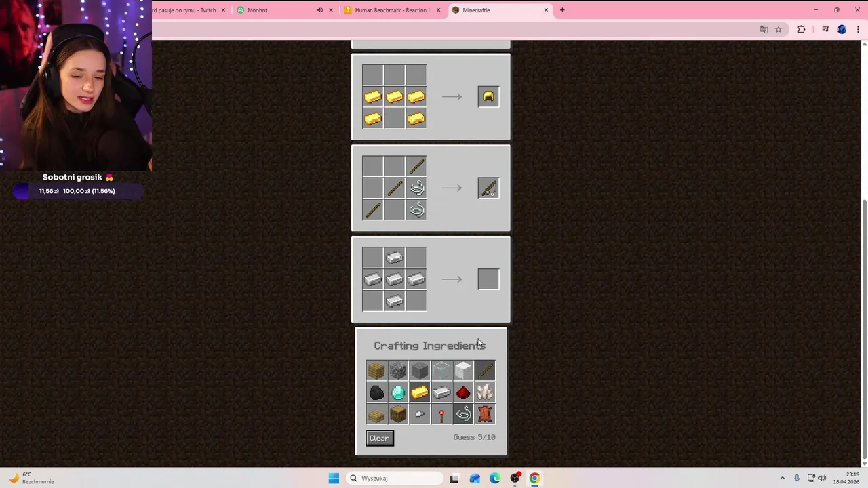Click the translate page icon
This screenshot has width=868, height=488.
(x=764, y=29)
